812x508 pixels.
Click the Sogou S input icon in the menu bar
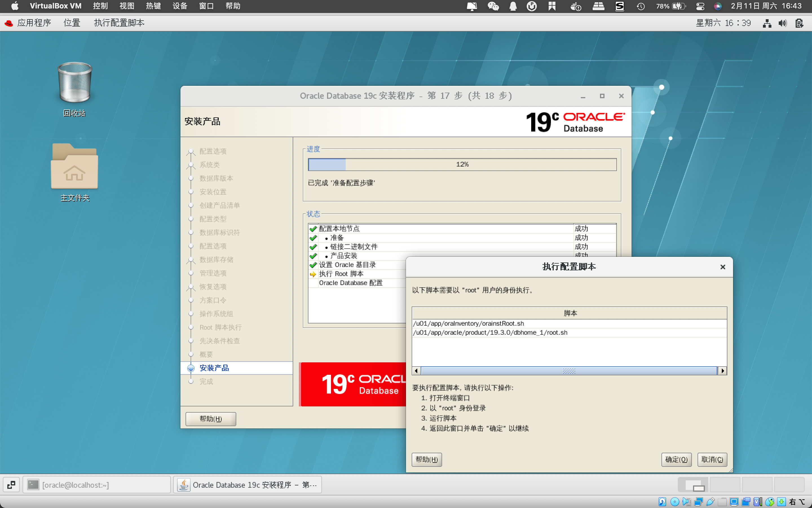pos(619,6)
